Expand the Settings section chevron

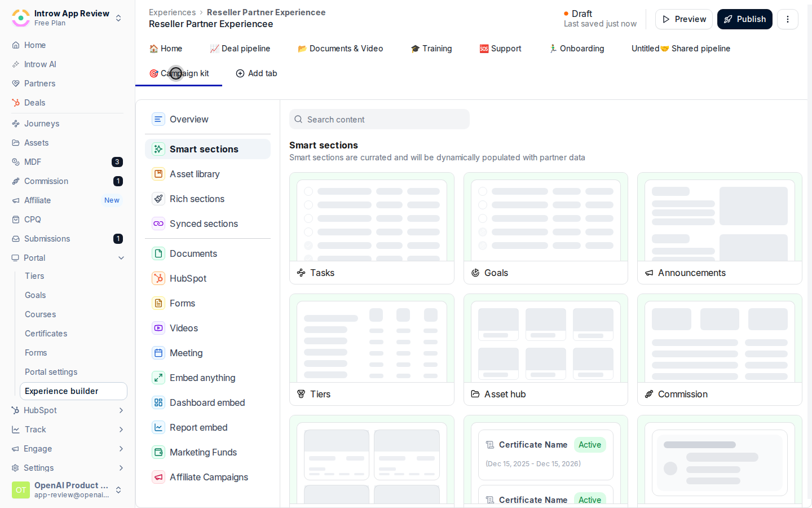(x=121, y=468)
